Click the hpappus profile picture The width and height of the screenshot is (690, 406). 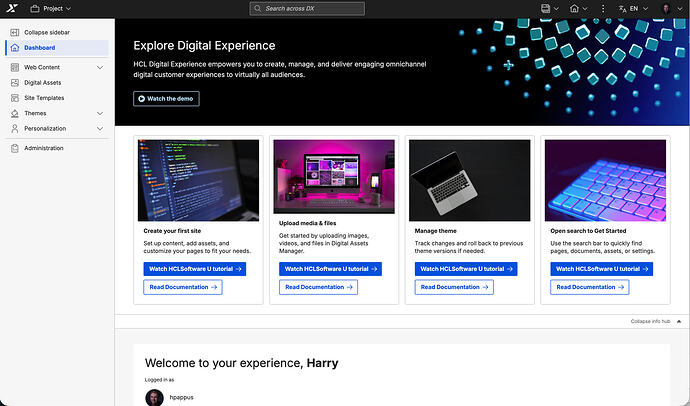pos(154,397)
